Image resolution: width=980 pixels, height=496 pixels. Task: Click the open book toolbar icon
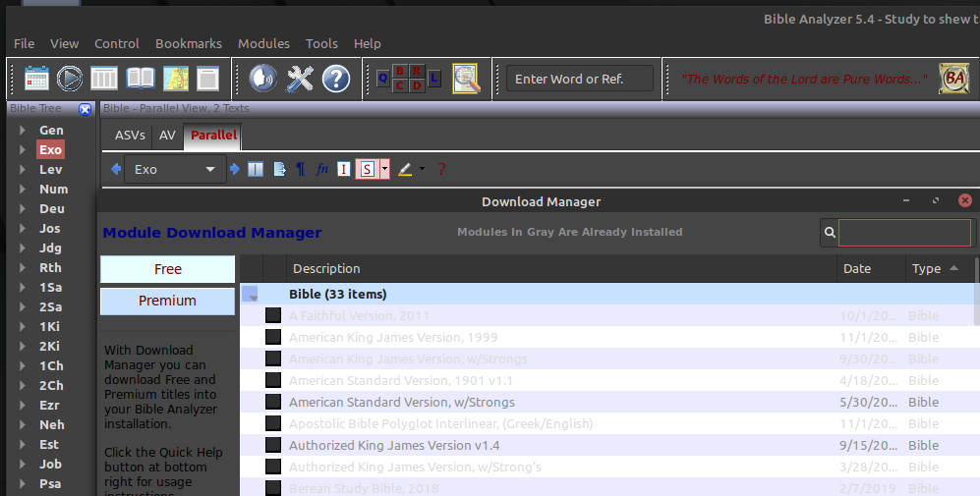pos(140,79)
